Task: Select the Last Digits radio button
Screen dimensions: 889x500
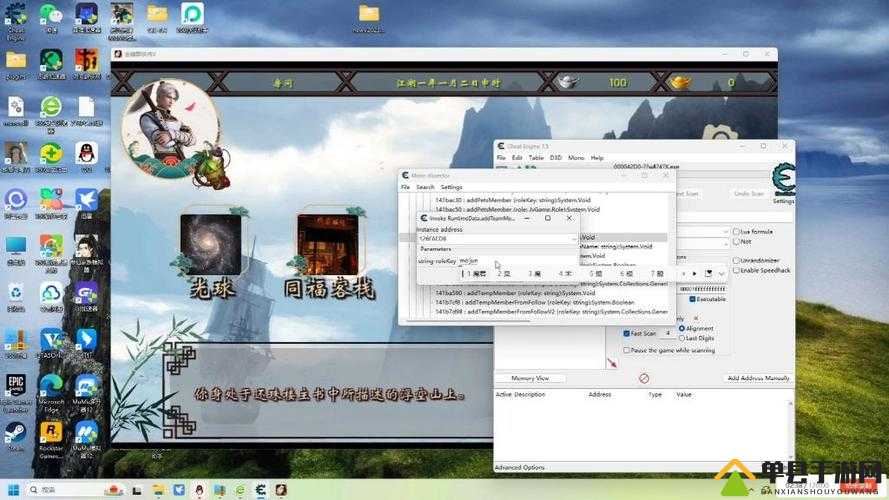Action: (682, 338)
